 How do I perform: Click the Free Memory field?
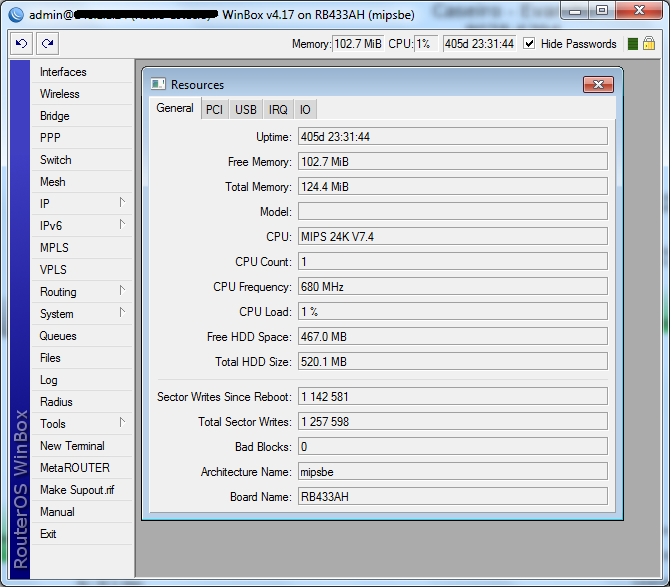(x=453, y=161)
